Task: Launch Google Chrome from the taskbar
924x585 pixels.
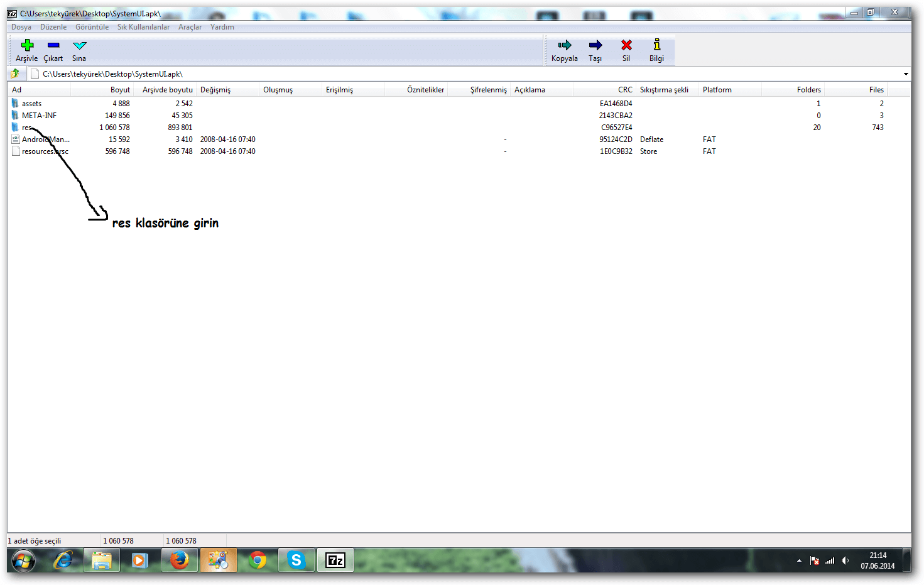Action: point(257,560)
